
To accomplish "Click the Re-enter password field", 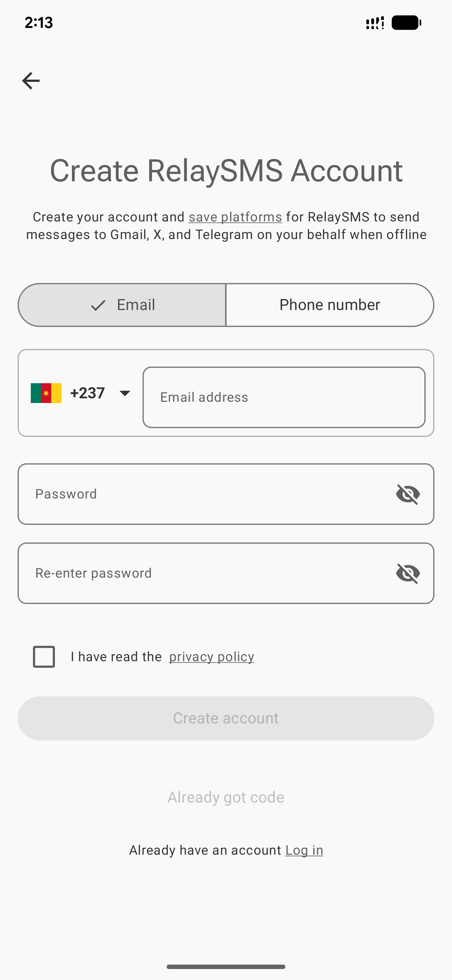I will click(205, 573).
